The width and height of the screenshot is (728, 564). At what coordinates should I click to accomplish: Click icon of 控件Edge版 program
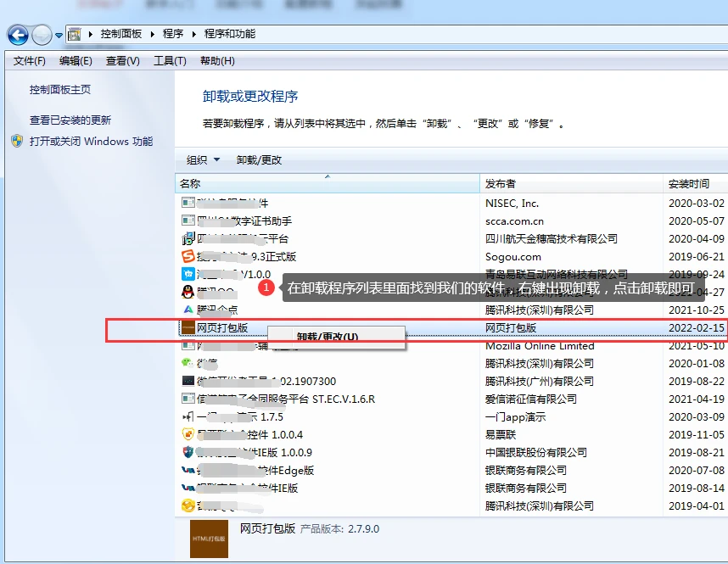click(x=188, y=470)
